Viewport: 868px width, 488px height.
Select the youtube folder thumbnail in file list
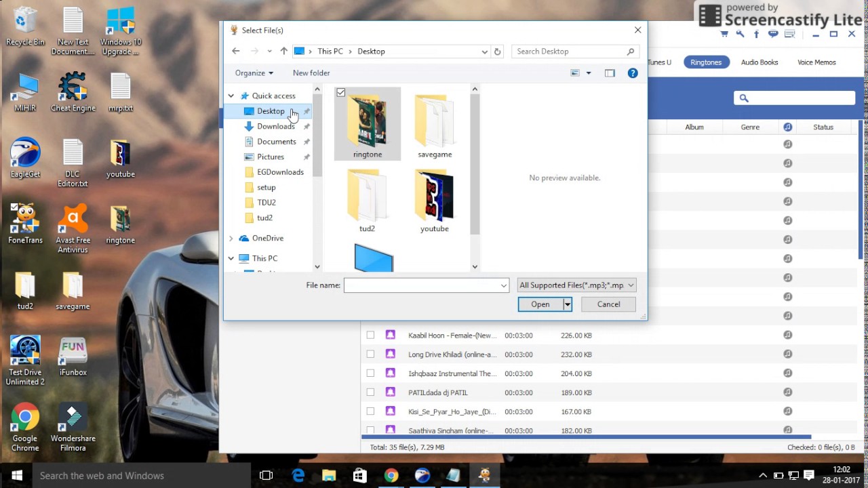tap(435, 202)
